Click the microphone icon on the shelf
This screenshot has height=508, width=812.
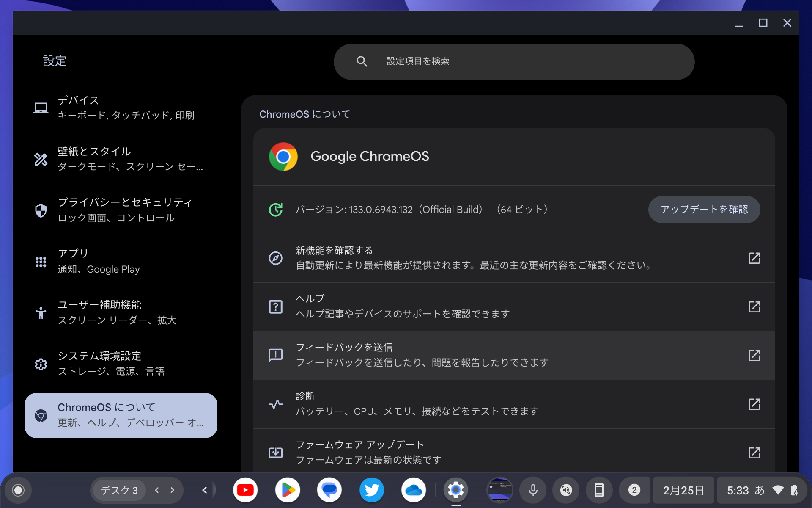tap(532, 490)
